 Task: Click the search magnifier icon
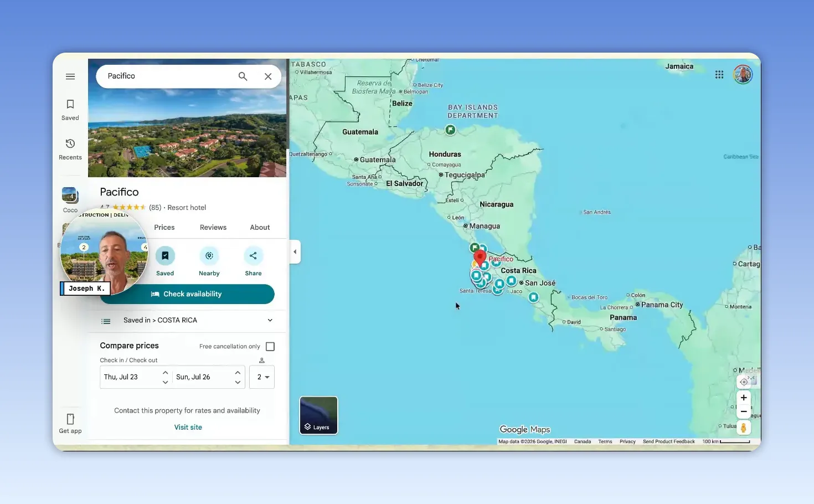point(243,76)
